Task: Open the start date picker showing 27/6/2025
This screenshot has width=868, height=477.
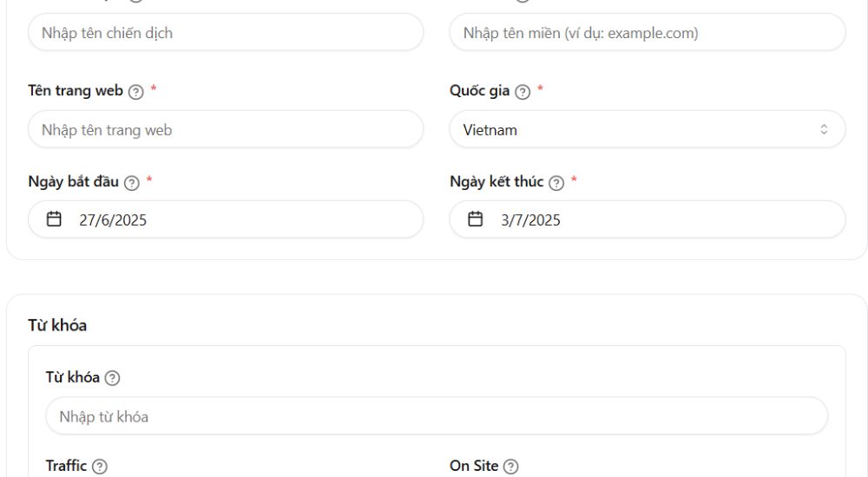Action: [x=226, y=219]
